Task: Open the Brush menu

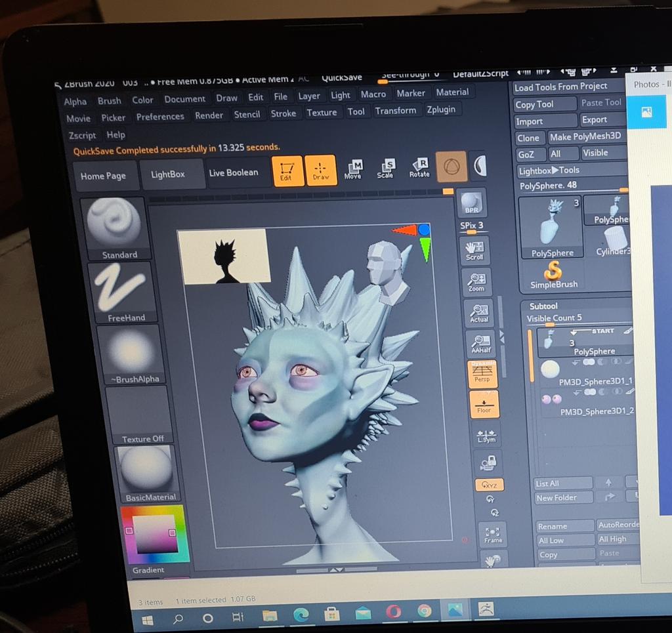Action: coord(110,100)
